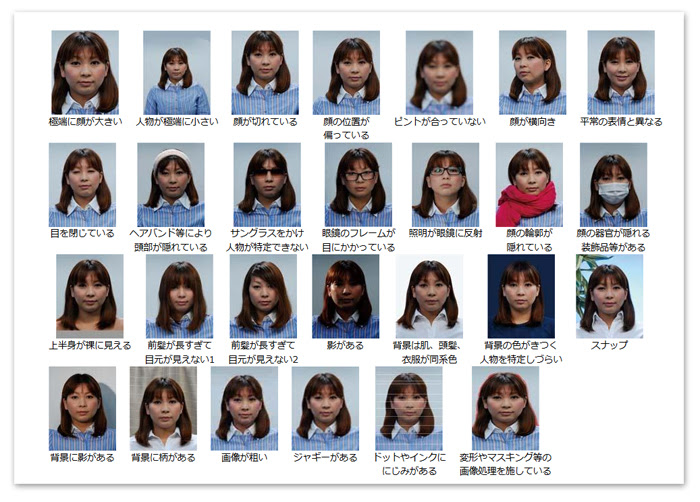Click the caption text 顔の輪郭が隠れている
This screenshot has width=700, height=502.
(x=529, y=240)
